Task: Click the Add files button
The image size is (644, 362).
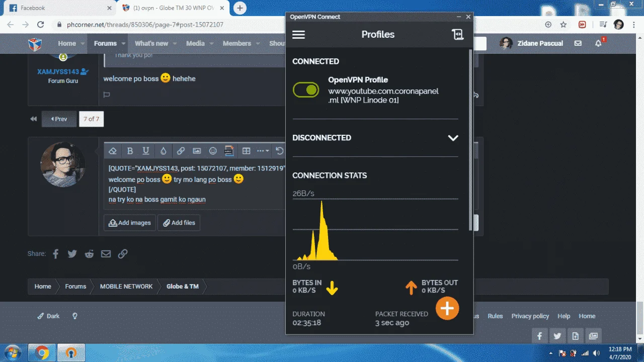Action: pos(179,223)
